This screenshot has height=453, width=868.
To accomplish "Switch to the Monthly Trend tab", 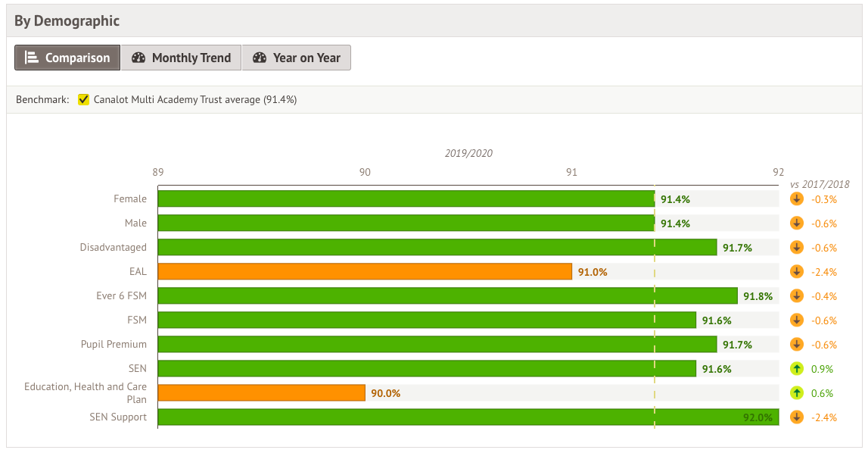I will [181, 58].
